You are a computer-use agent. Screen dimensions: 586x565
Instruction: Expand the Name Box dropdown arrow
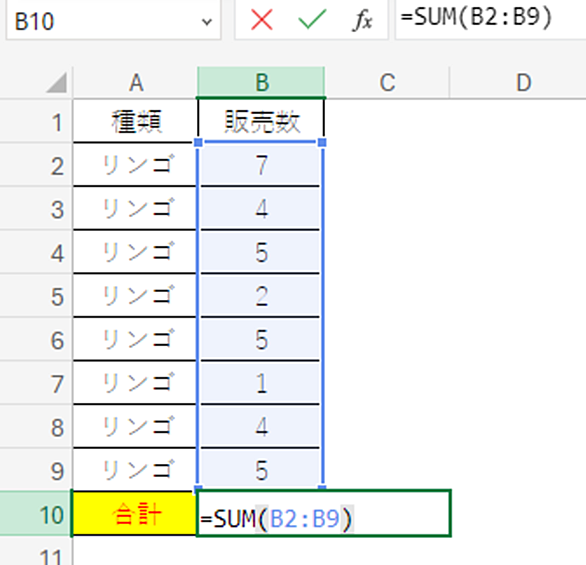point(207,22)
